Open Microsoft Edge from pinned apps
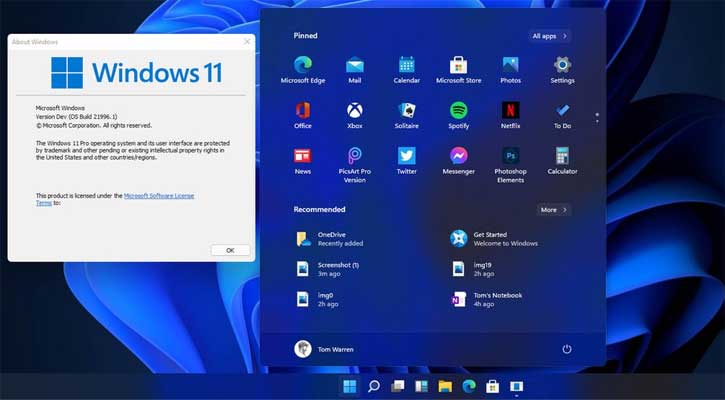Image resolution: width=725 pixels, height=400 pixels. point(303,70)
